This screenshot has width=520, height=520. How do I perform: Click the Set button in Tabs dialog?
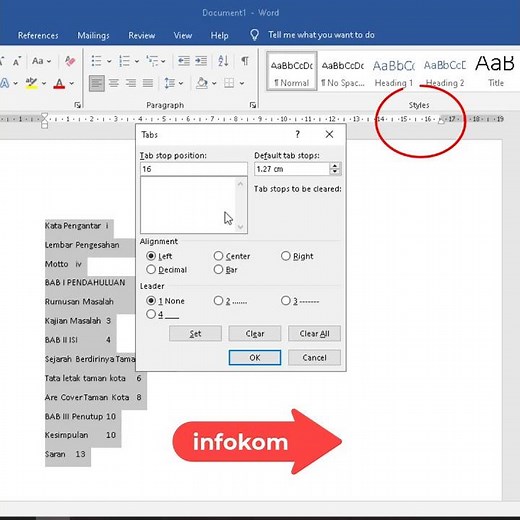click(195, 334)
